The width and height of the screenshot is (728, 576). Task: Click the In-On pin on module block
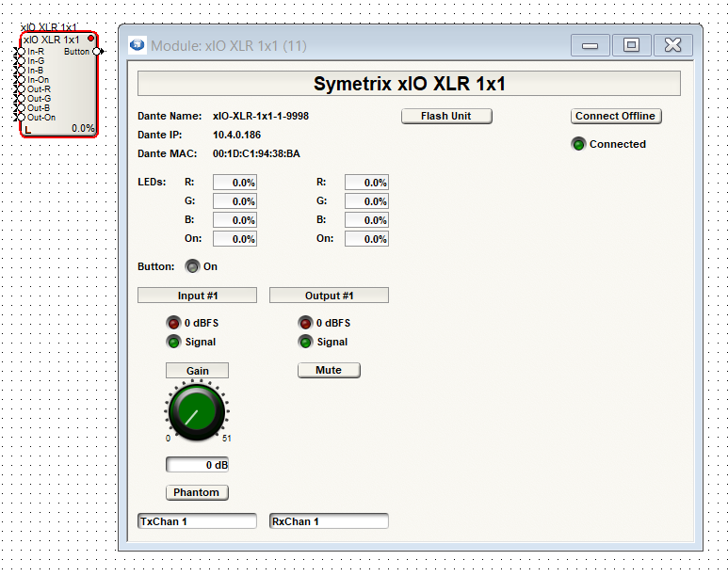[20, 80]
